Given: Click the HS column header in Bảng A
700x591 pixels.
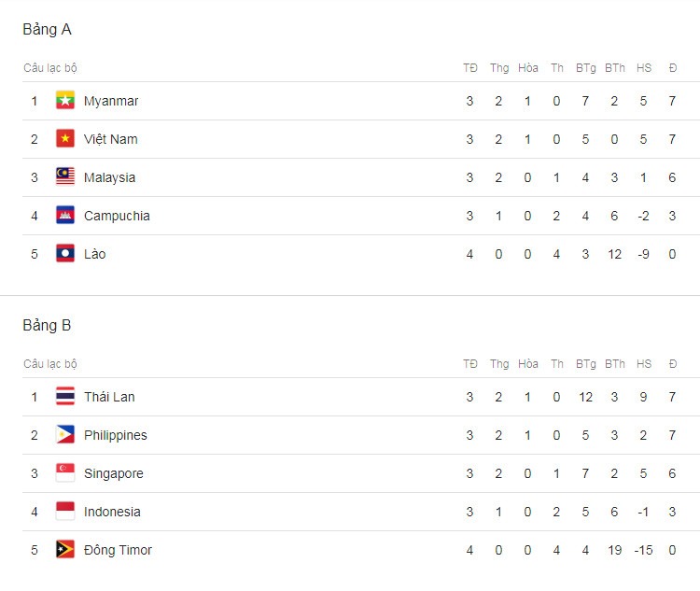Looking at the screenshot, I should click(x=644, y=68).
